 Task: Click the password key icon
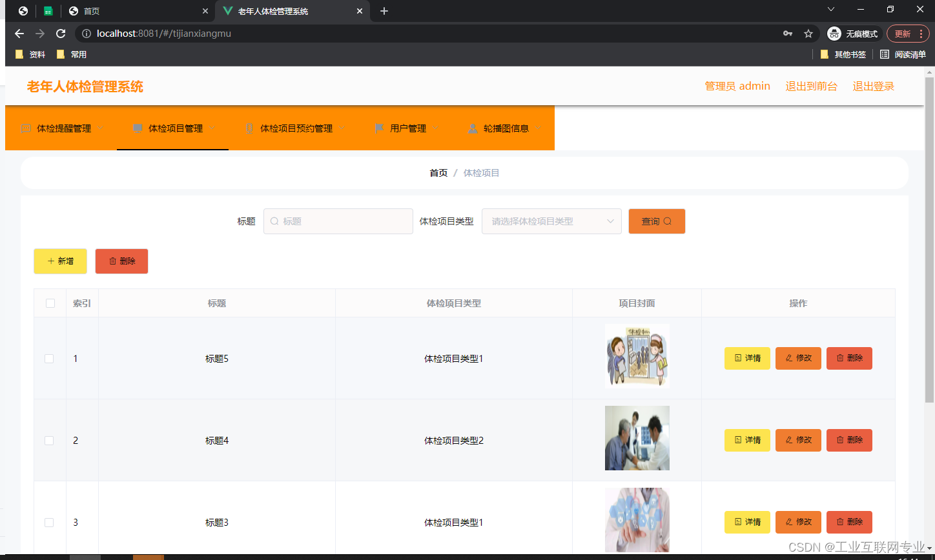click(x=788, y=34)
